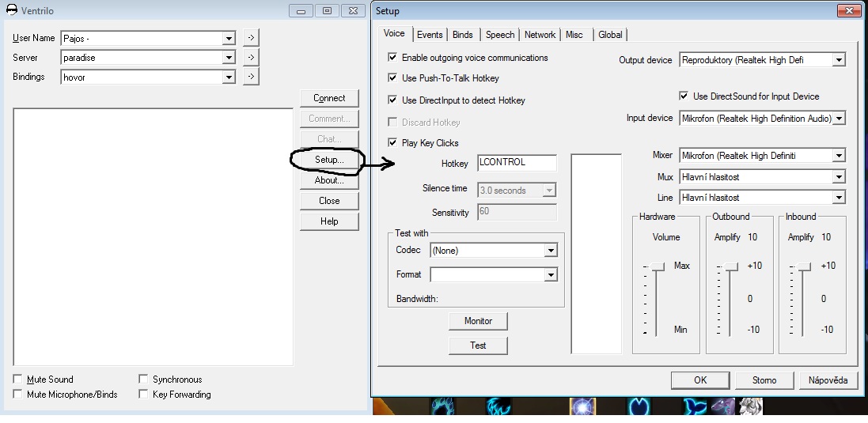
Task: Enable Mute Sound checkbox
Action: (17, 380)
